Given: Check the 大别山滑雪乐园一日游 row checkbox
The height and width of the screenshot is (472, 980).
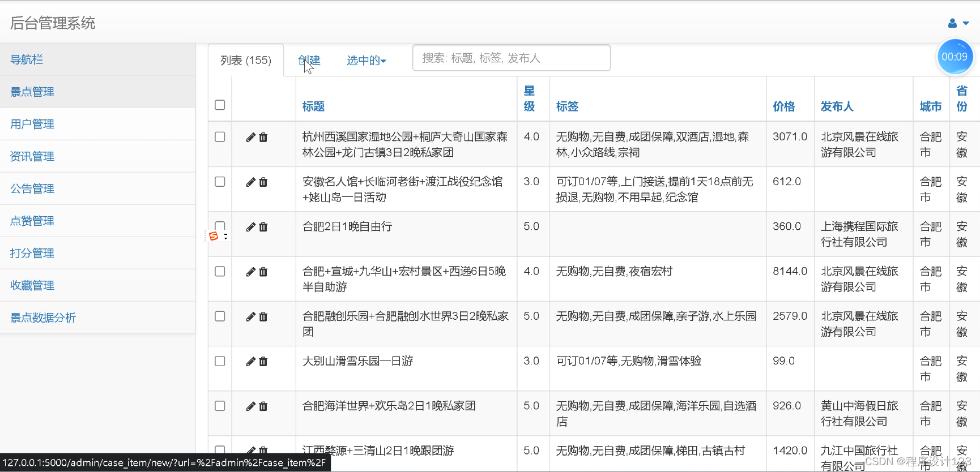Looking at the screenshot, I should tap(220, 361).
